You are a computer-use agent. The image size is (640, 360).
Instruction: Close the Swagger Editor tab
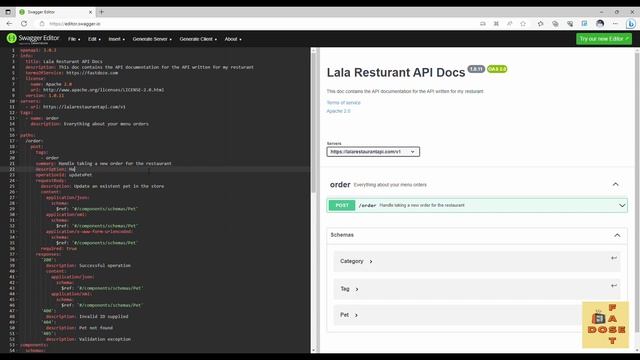click(90, 12)
